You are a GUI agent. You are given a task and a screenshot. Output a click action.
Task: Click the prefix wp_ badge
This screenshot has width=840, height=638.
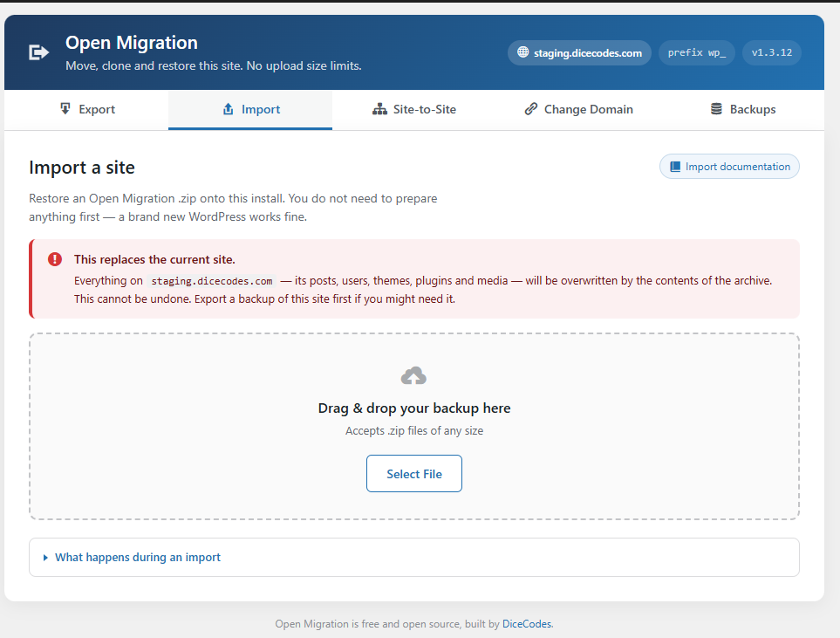click(x=696, y=52)
